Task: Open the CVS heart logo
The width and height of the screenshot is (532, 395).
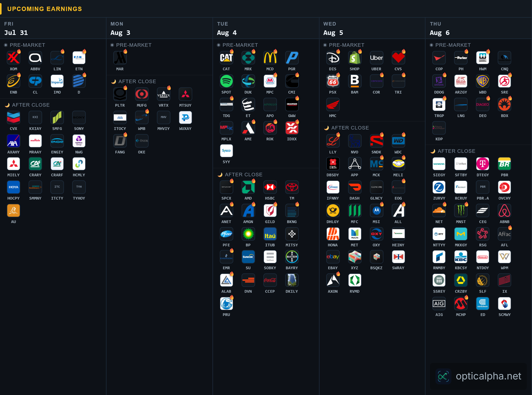Action: [398, 58]
